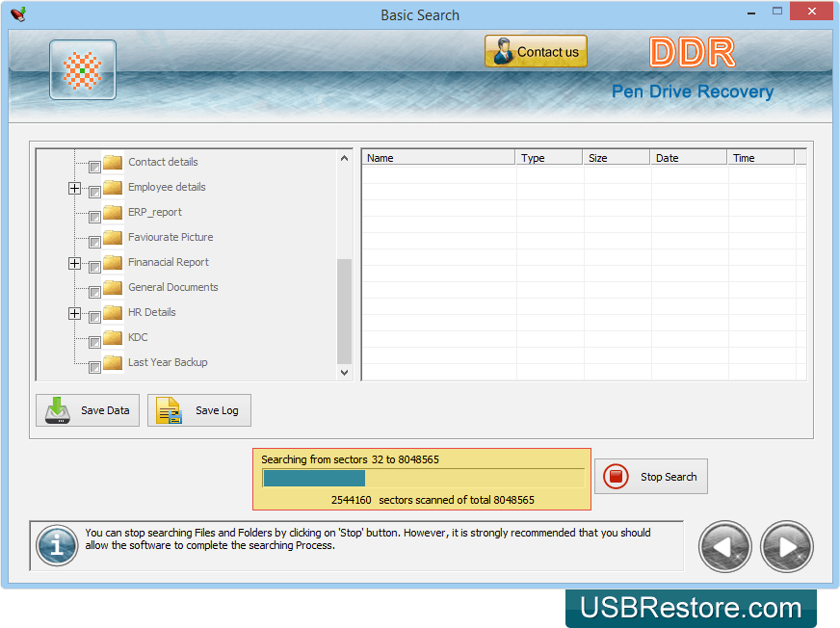Close the Basic Search window
The height and width of the screenshot is (628, 840).
(x=812, y=12)
